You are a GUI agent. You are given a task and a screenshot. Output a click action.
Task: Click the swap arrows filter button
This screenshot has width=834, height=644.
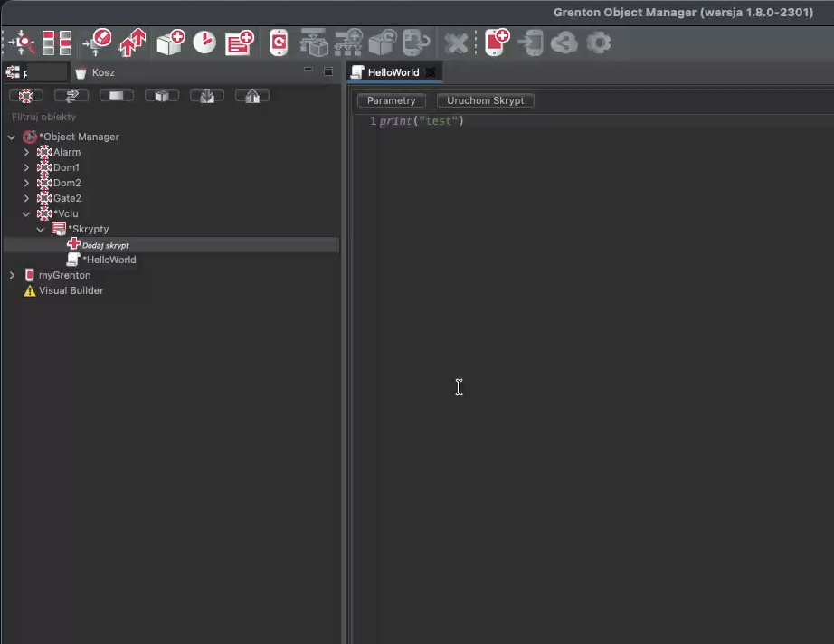coord(71,96)
